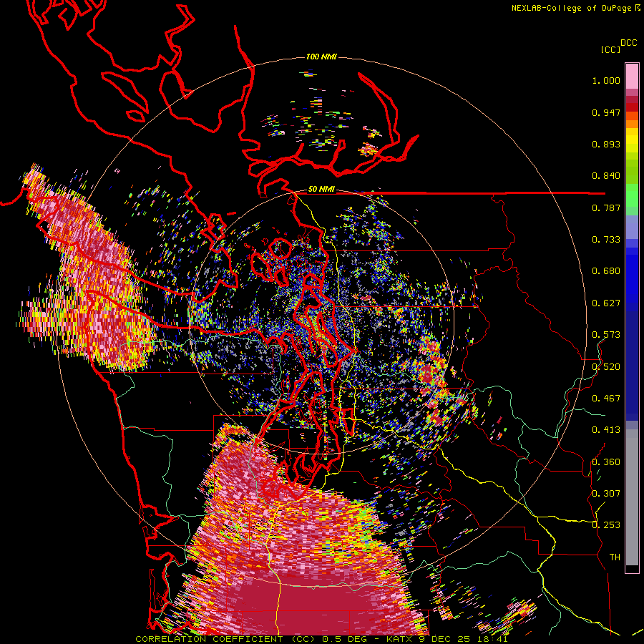The width and height of the screenshot is (644, 644).
Task: Click the [CC] label above the color bar
Action: (610, 49)
